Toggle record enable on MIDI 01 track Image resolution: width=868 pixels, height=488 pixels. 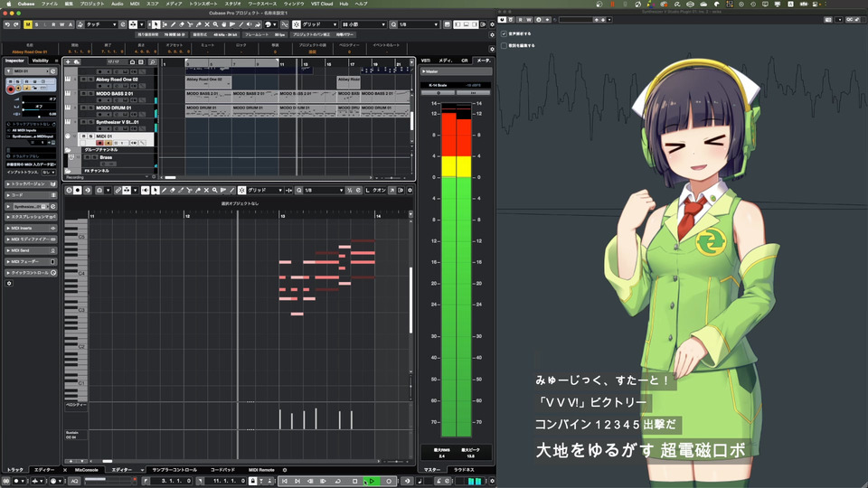click(x=99, y=143)
